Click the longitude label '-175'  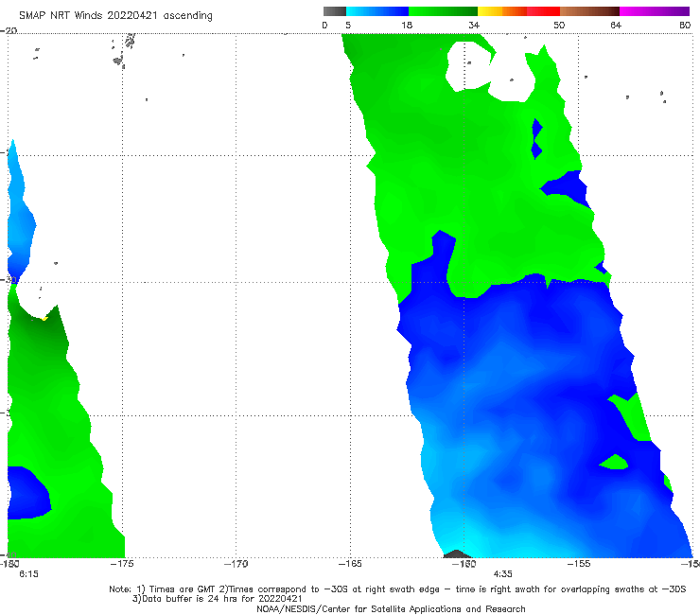coord(123,564)
